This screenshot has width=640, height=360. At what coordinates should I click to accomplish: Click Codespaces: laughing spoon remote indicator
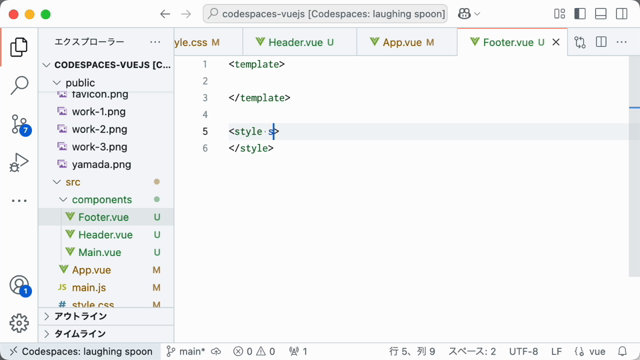tap(81, 351)
